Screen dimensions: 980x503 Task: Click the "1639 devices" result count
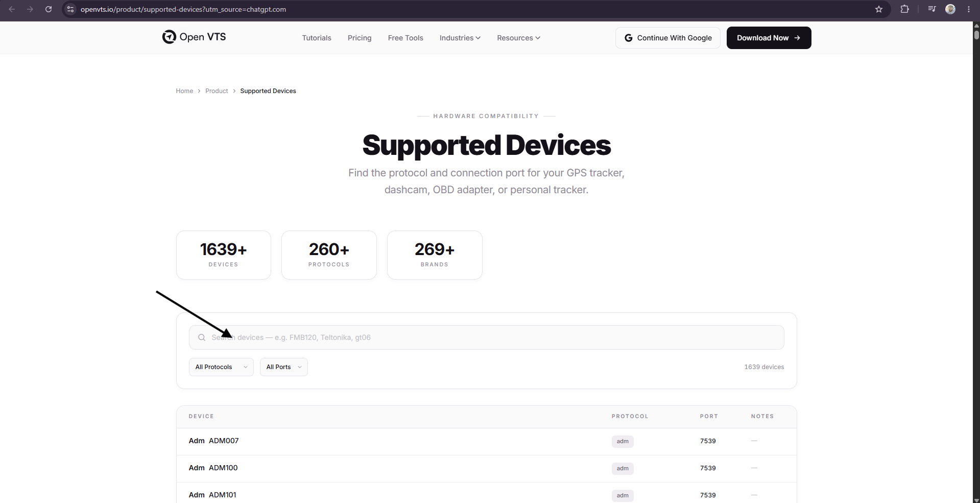pos(764,367)
